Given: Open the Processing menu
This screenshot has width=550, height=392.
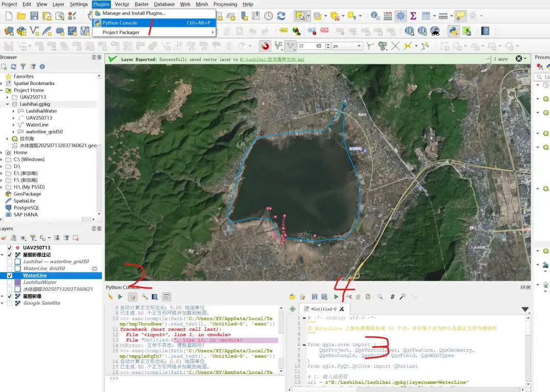Looking at the screenshot, I should tap(225, 4).
